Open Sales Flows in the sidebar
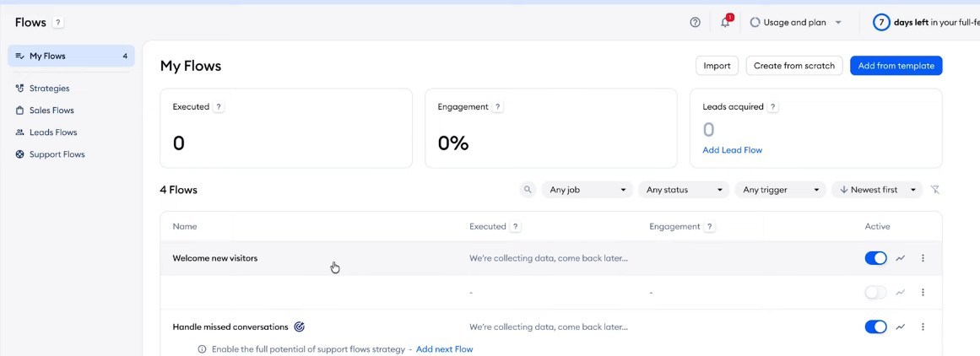This screenshot has height=356, width=980. (51, 111)
